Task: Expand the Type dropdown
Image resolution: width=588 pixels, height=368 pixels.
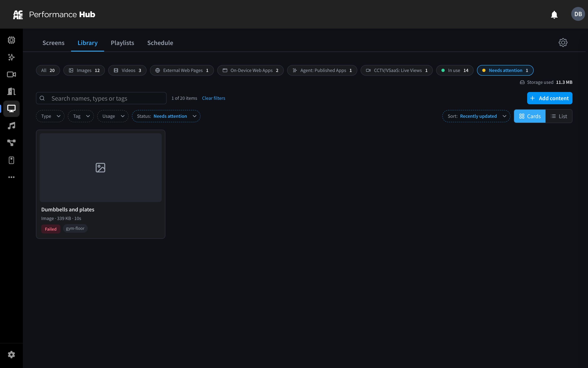Action: coord(50,116)
